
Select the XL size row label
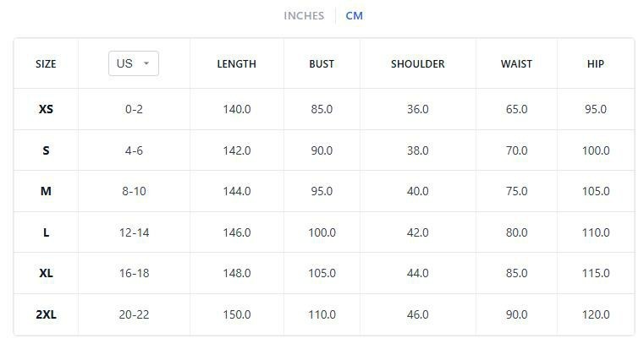46,273
